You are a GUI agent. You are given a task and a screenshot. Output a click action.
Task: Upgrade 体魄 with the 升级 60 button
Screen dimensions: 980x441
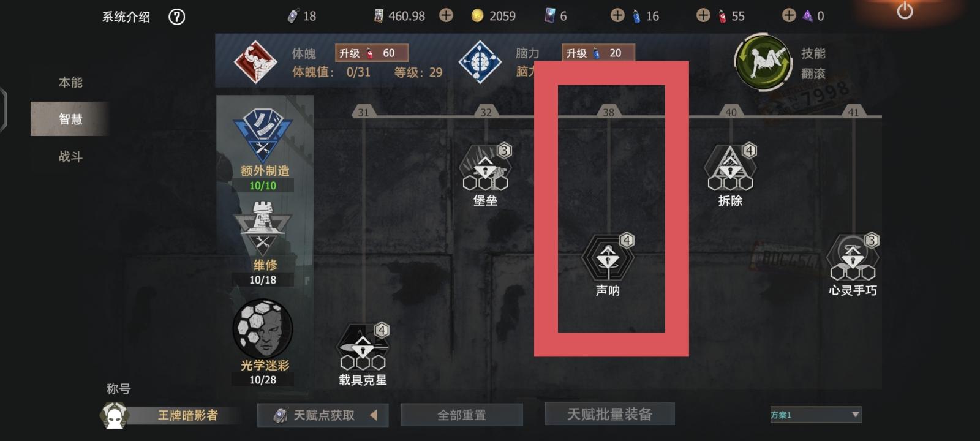pos(372,53)
